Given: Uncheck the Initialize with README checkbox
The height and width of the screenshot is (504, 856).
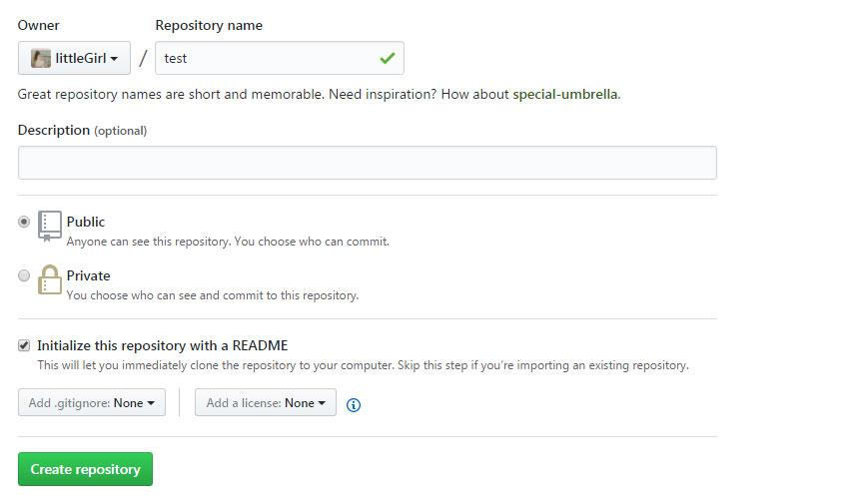Looking at the screenshot, I should click(24, 345).
